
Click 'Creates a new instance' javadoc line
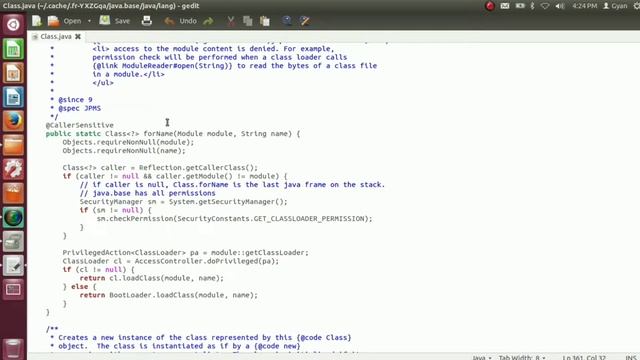point(204,338)
